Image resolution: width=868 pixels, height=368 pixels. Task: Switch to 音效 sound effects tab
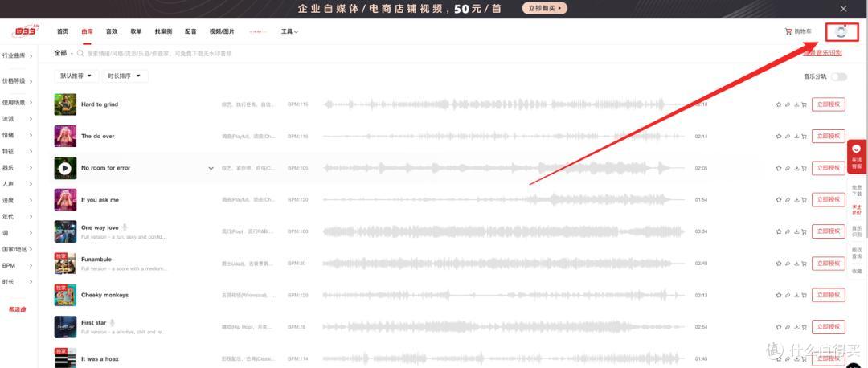pyautogui.click(x=111, y=31)
